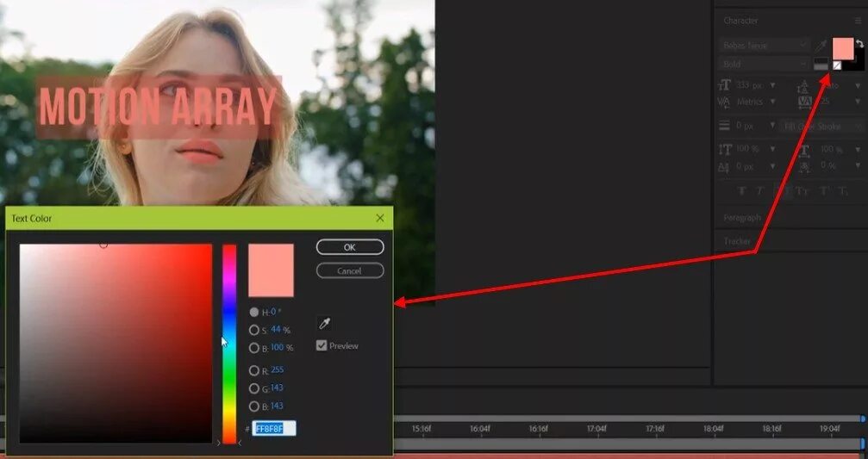
Task: Open the Fill Over Stroke dropdown
Action: pyautogui.click(x=821, y=126)
